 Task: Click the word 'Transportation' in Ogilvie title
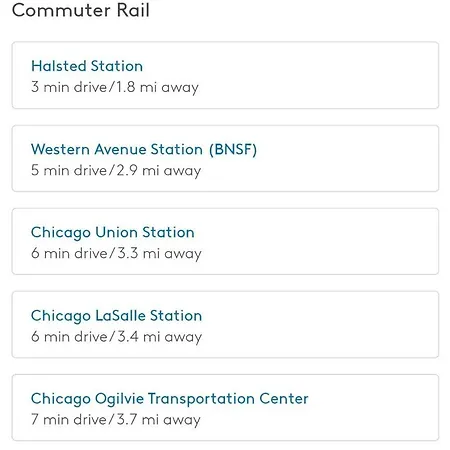(201, 399)
